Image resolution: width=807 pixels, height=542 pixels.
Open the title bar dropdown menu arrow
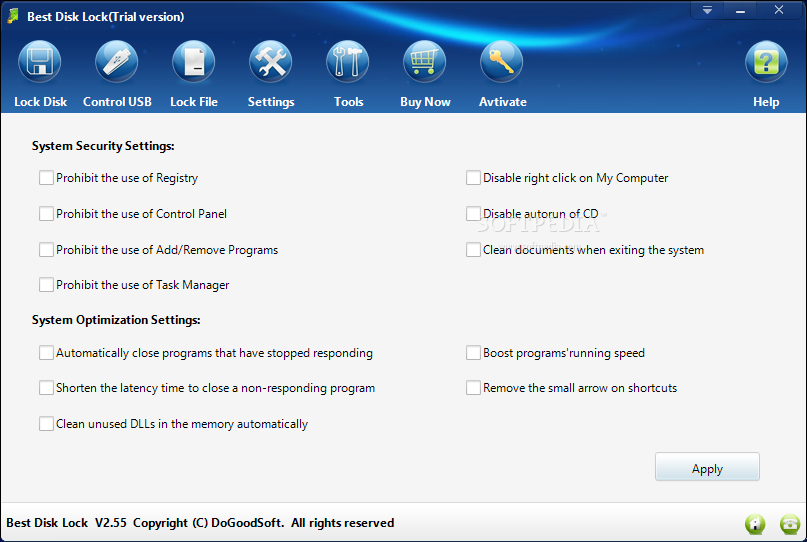pos(708,10)
